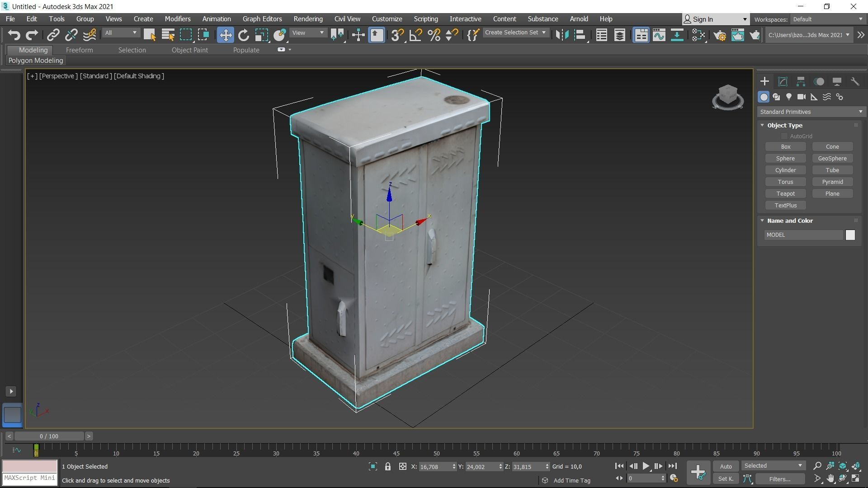Image resolution: width=868 pixels, height=488 pixels.
Task: Open the Create Selection Set dropdown
Action: pos(515,33)
